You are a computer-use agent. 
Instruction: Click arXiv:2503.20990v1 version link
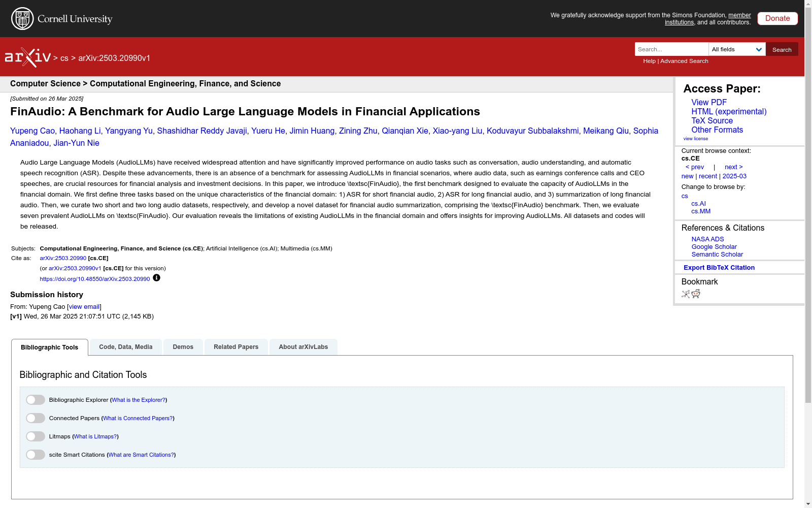(75, 268)
